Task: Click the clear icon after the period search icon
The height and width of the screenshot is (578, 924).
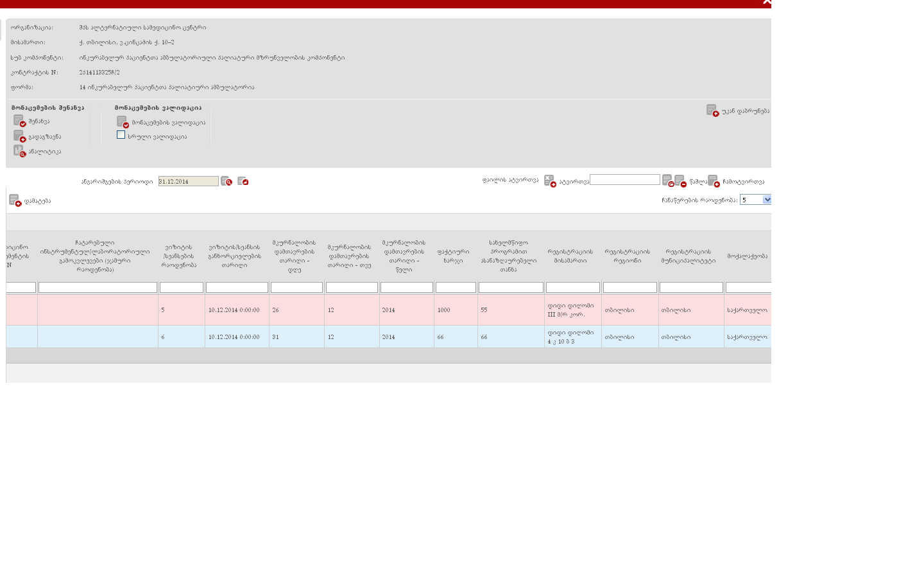Action: click(243, 182)
